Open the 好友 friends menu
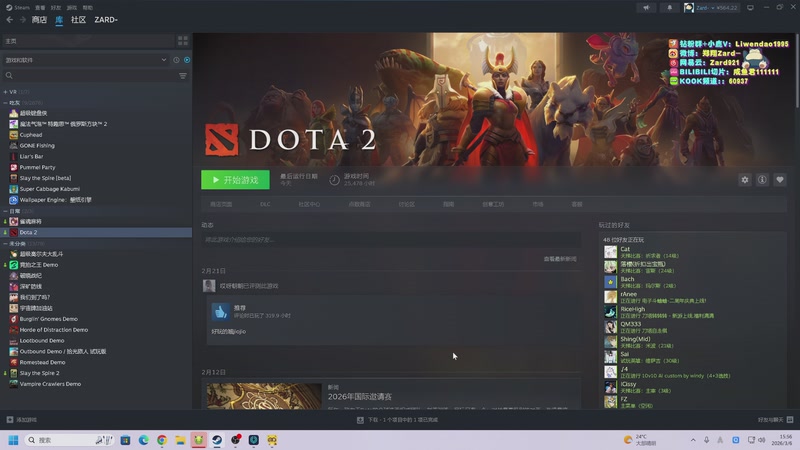Image resolution: width=800 pixels, height=450 pixels. click(56, 8)
